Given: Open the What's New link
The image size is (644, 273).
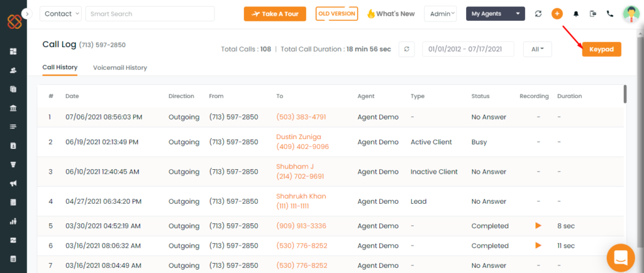Looking at the screenshot, I should pos(391,14).
